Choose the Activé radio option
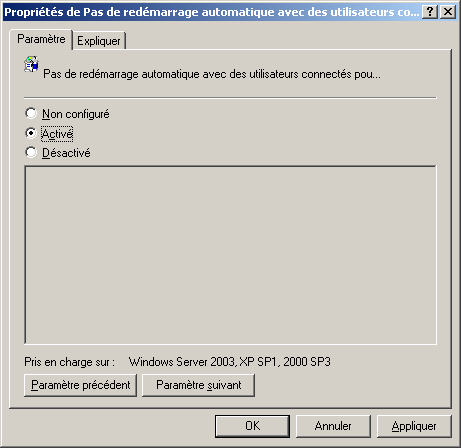This screenshot has height=448, width=461. [31, 133]
